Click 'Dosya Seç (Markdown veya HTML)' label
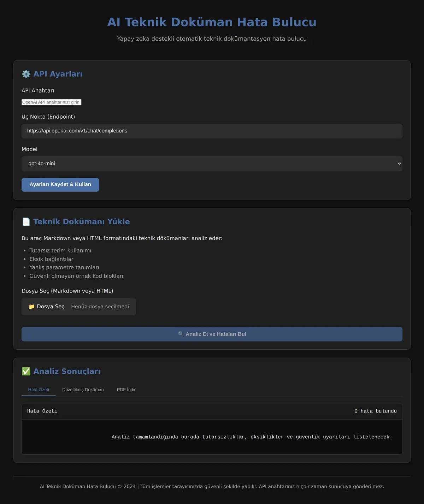Image resolution: width=424 pixels, height=504 pixels. click(x=67, y=291)
